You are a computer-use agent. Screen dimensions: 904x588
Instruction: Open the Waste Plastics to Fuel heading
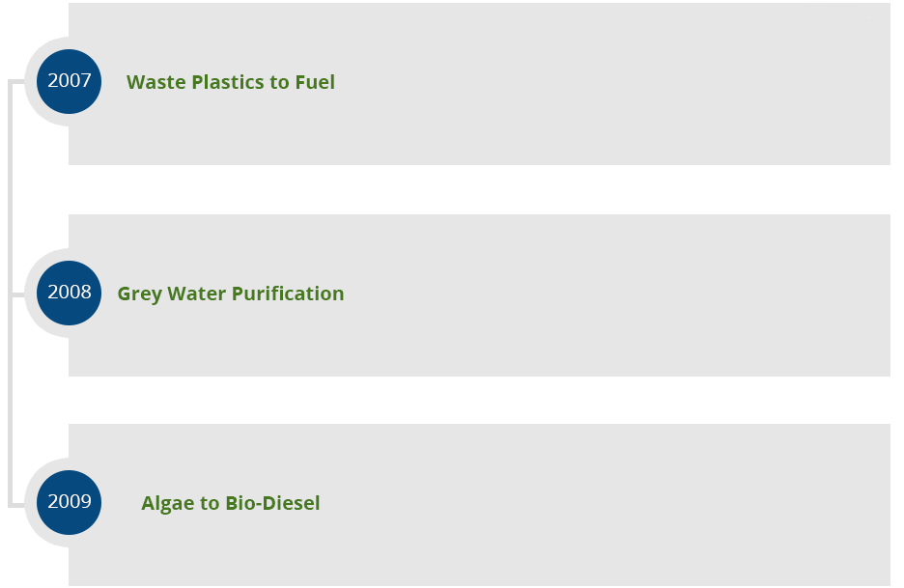point(231,82)
